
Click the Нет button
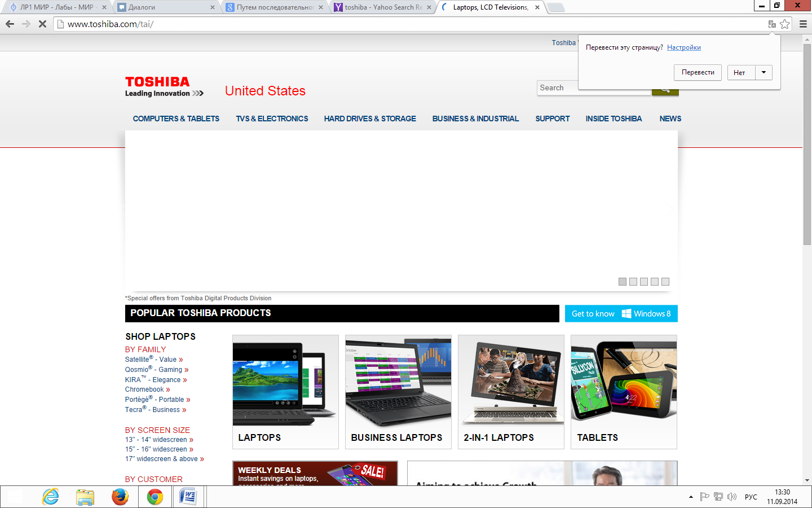coord(741,72)
